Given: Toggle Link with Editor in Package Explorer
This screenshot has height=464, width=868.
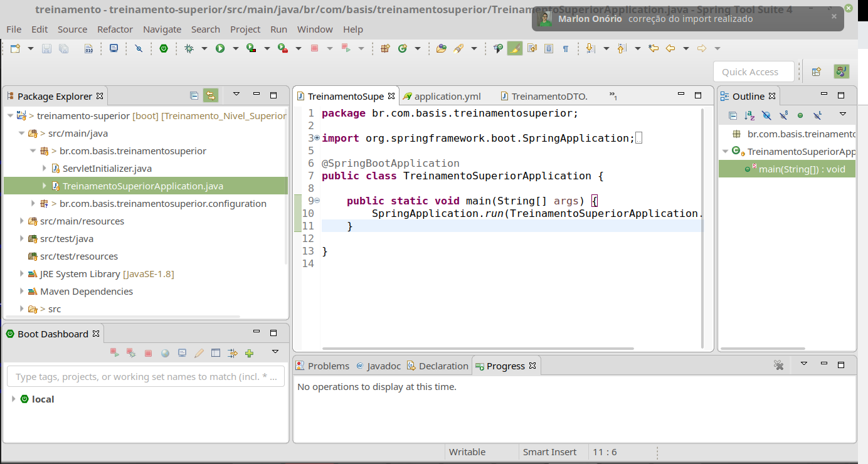Looking at the screenshot, I should [x=211, y=95].
